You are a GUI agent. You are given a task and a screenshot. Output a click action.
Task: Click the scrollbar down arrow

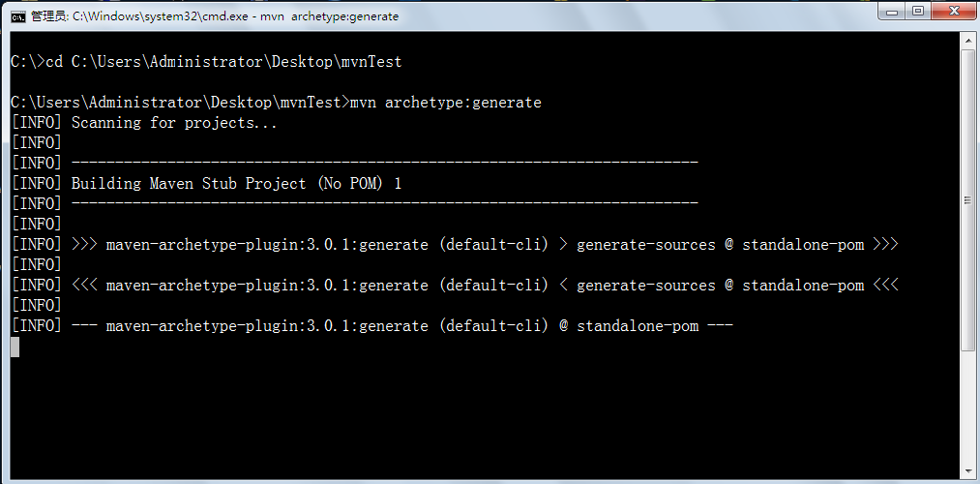pyautogui.click(x=968, y=471)
